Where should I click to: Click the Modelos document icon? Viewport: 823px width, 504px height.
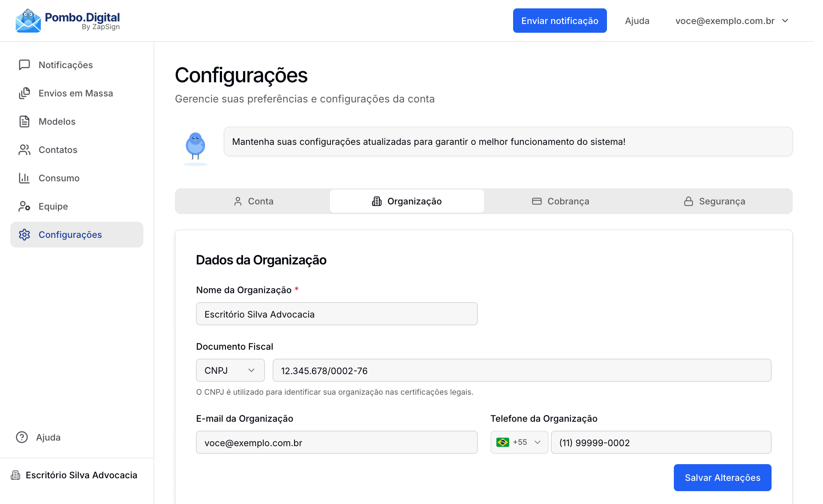[x=24, y=121]
